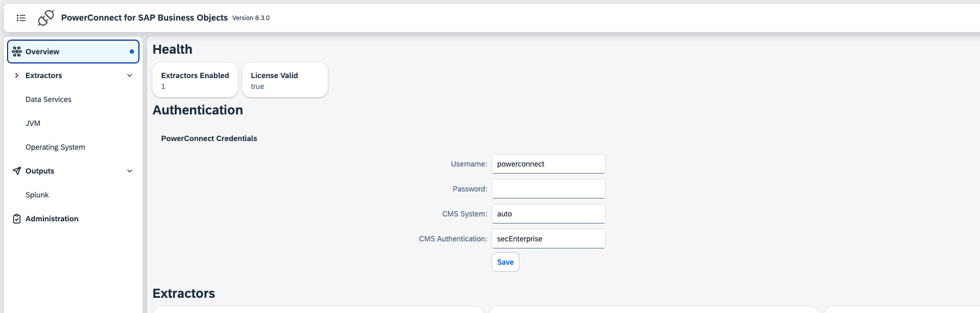Click the PowerConnect chain link logo
The image size is (980, 313).
pyautogui.click(x=46, y=18)
